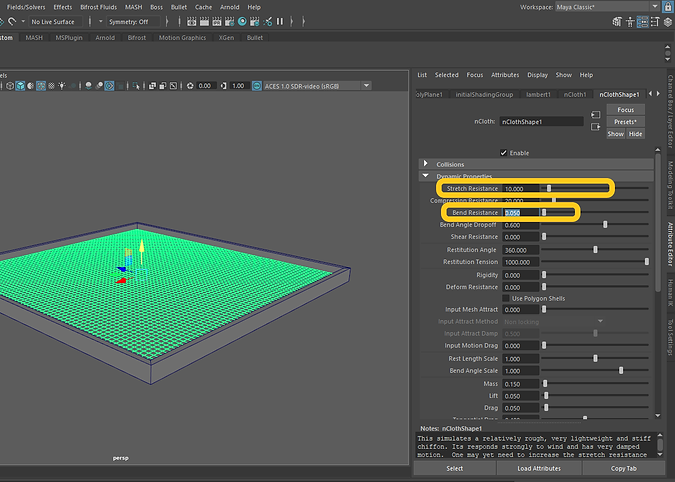Uncheck the Enable checkbox

click(503, 153)
